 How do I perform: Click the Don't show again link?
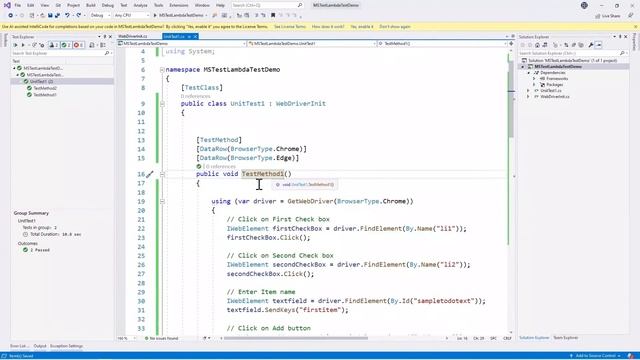(x=395, y=27)
